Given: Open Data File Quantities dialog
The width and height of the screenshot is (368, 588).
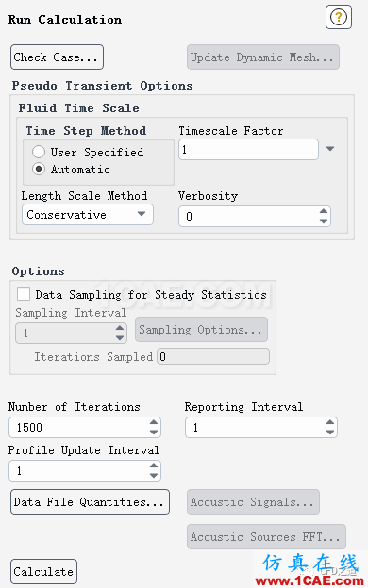Looking at the screenshot, I should coord(90,501).
